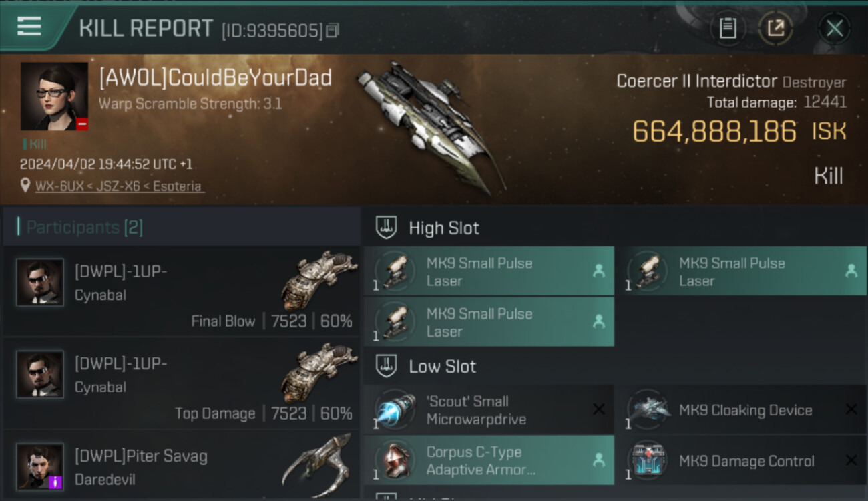868x501 pixels.
Task: Select the MK9 Damage Control module
Action: (742, 460)
